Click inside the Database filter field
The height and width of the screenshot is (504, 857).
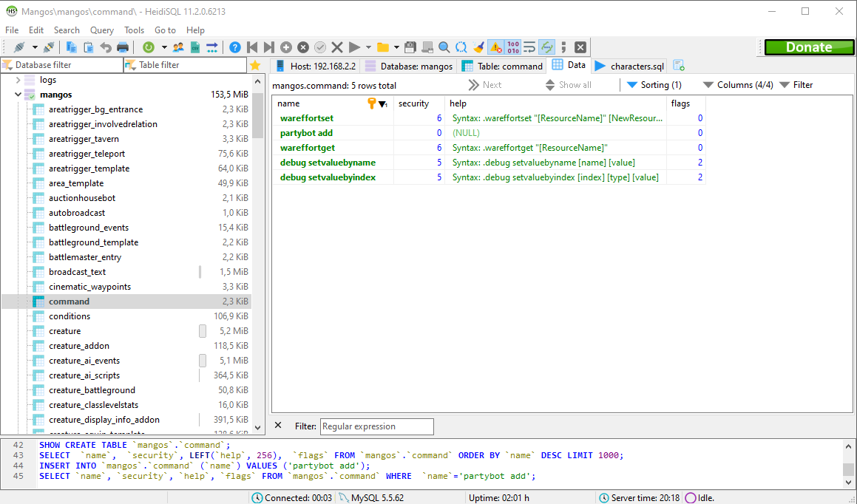[62, 65]
